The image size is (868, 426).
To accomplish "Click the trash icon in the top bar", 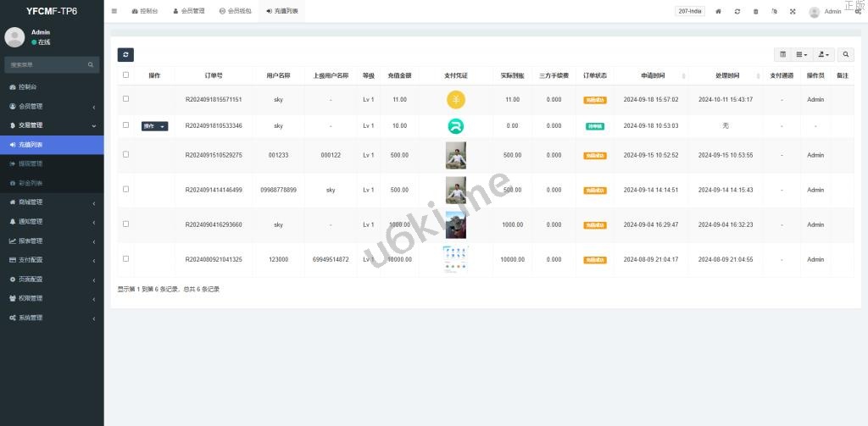I will (x=756, y=12).
